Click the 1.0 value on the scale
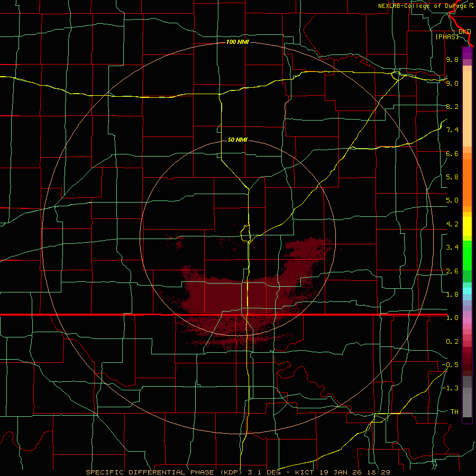This screenshot has height=476, width=476. pos(452,318)
